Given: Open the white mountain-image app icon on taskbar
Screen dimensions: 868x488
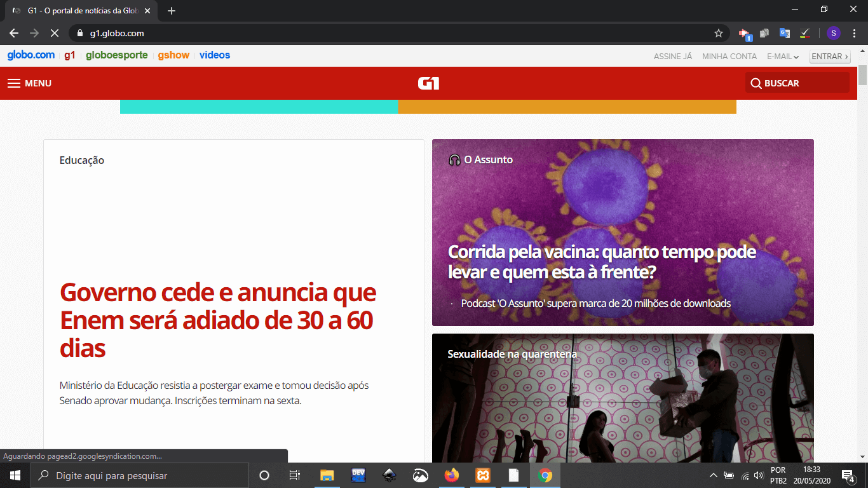Looking at the screenshot, I should point(421,475).
